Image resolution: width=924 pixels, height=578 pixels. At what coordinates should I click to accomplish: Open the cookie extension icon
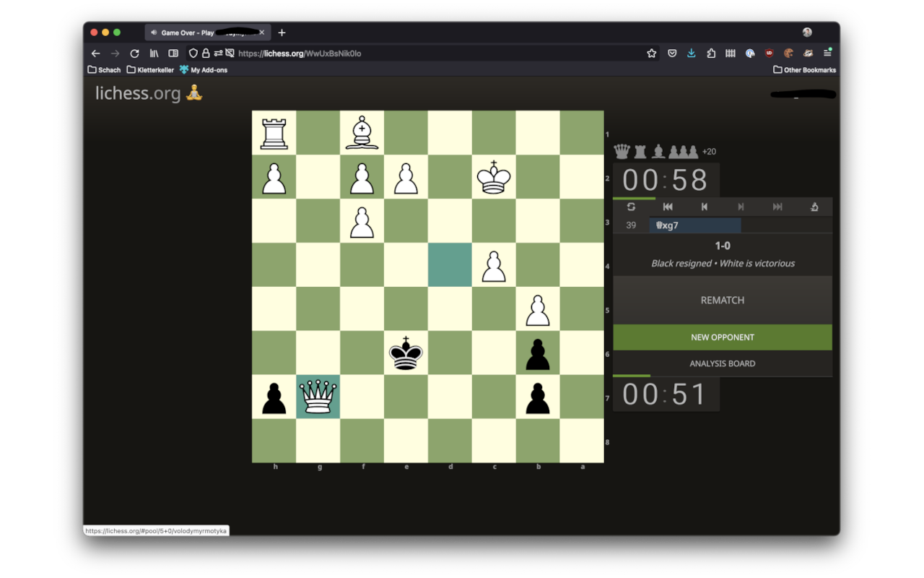tap(789, 53)
